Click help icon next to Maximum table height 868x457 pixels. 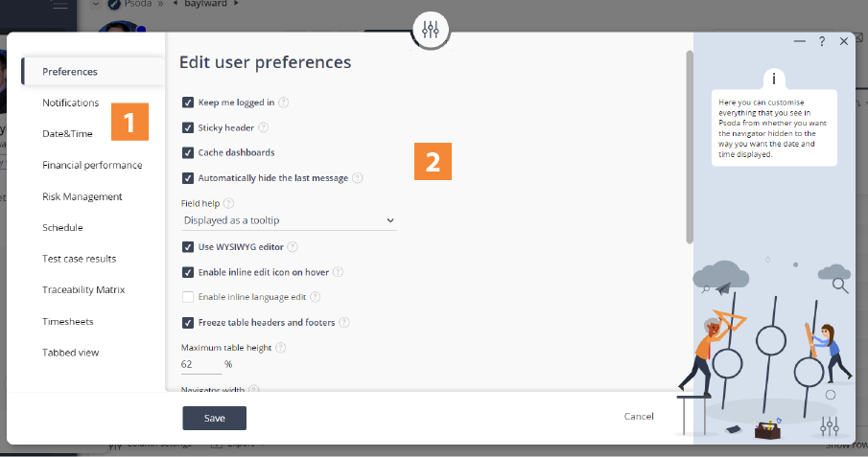click(x=281, y=348)
